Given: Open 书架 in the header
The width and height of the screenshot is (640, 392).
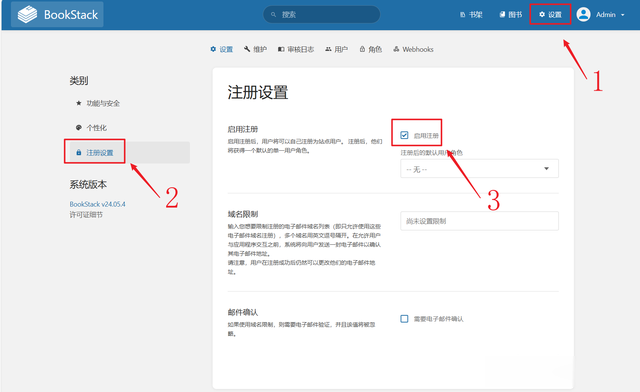Looking at the screenshot, I should point(471,15).
